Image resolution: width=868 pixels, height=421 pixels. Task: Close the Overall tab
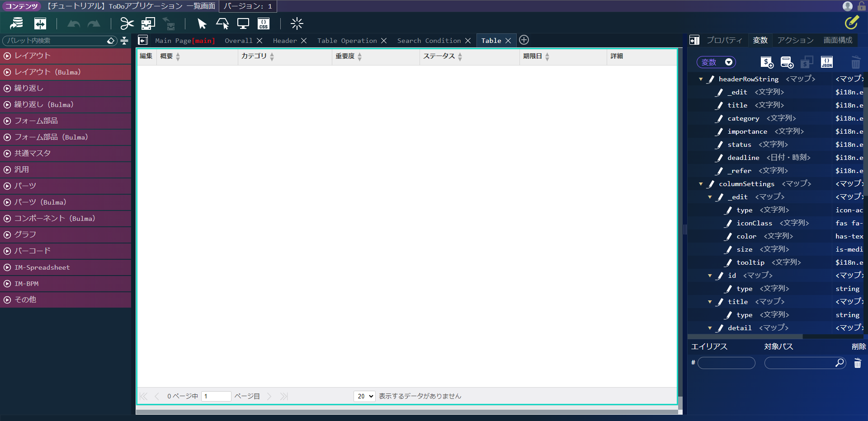[x=259, y=41]
